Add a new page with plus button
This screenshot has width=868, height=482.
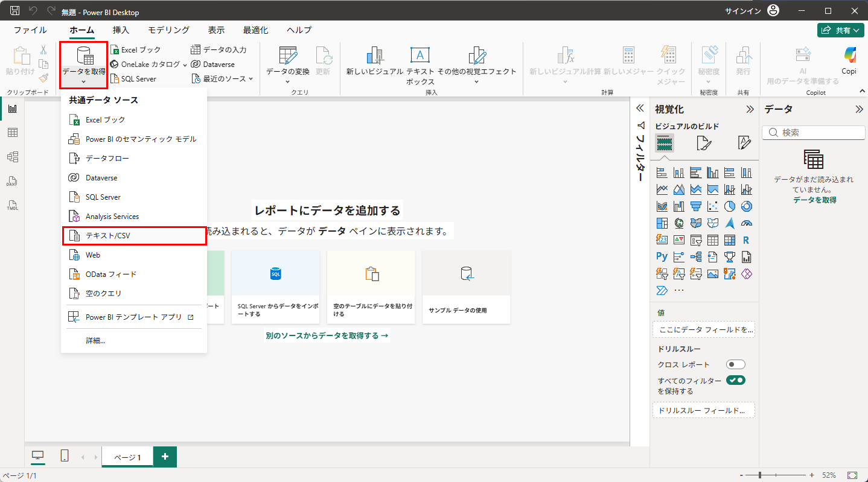[165, 457]
